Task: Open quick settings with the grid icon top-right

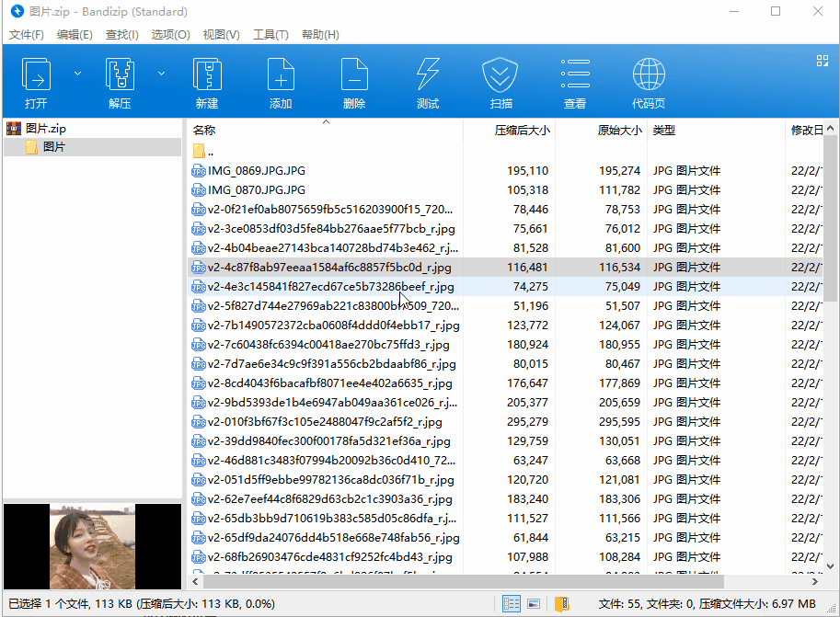Action: coord(822,60)
